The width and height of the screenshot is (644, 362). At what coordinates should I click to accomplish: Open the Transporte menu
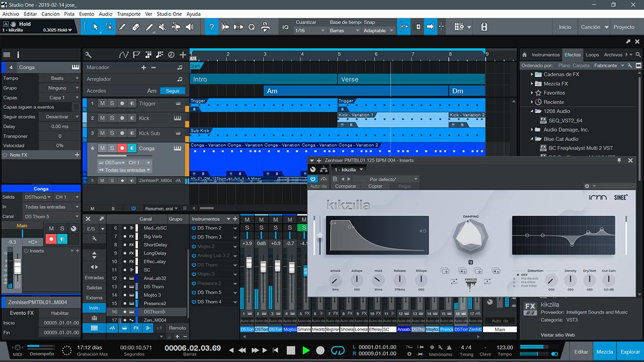coord(129,14)
